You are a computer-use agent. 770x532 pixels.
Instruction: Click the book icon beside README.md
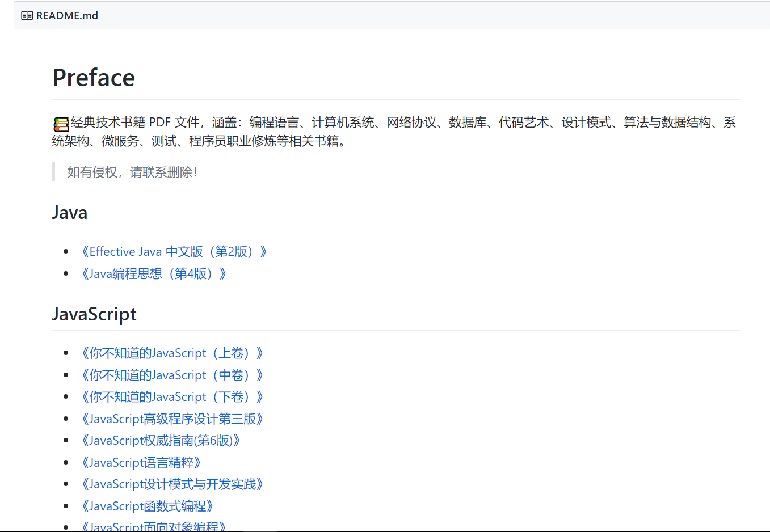pyautogui.click(x=27, y=16)
